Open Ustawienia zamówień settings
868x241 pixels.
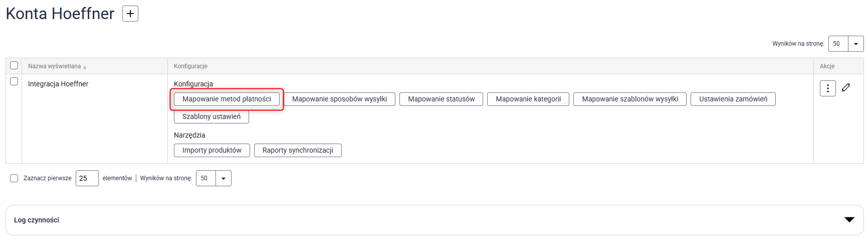pyautogui.click(x=733, y=99)
